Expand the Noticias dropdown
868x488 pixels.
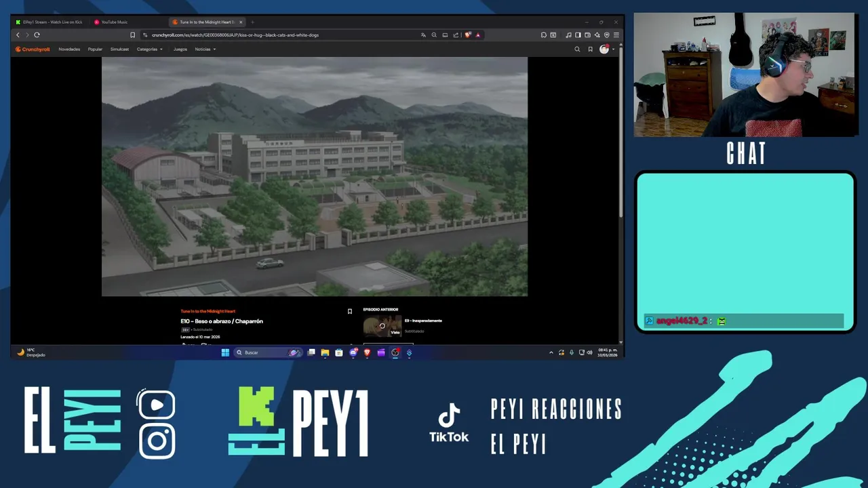click(205, 49)
